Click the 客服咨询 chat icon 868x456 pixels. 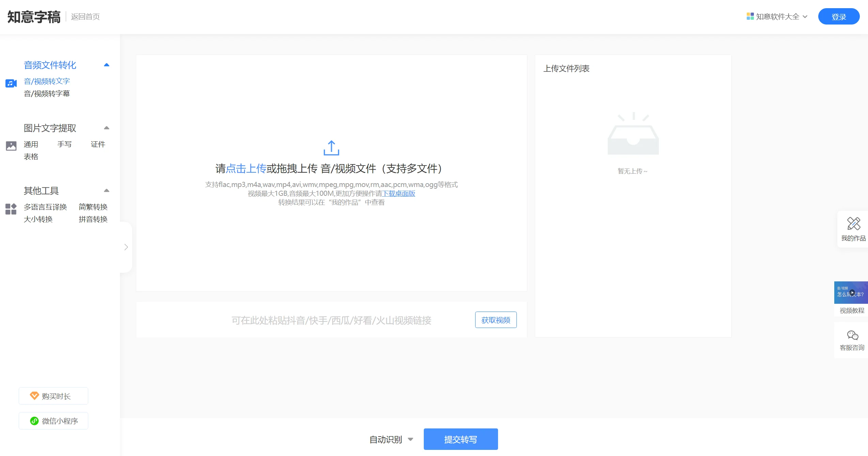click(853, 335)
